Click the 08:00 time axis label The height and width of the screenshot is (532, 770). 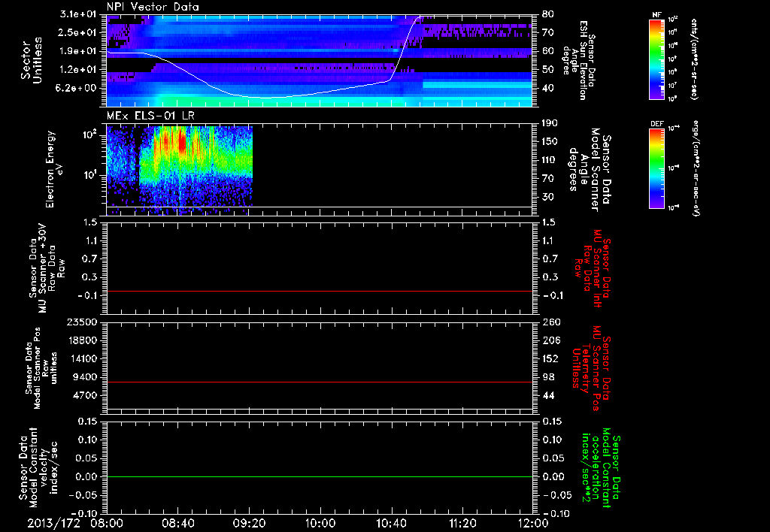107,523
